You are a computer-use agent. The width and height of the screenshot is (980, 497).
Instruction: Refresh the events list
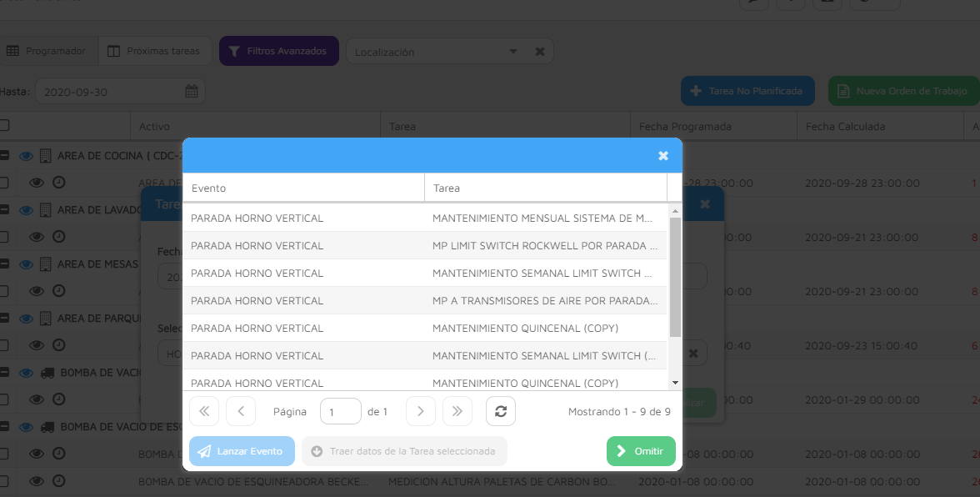[501, 411]
